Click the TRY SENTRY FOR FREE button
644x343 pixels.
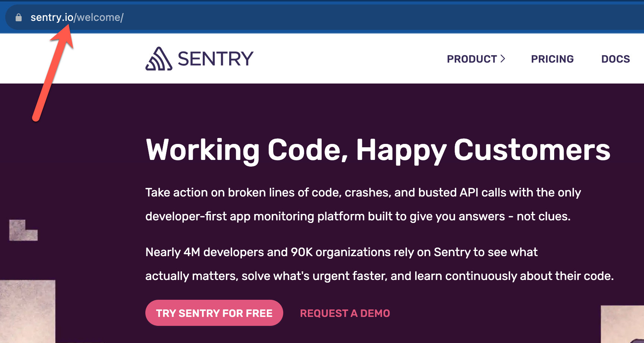(x=214, y=313)
